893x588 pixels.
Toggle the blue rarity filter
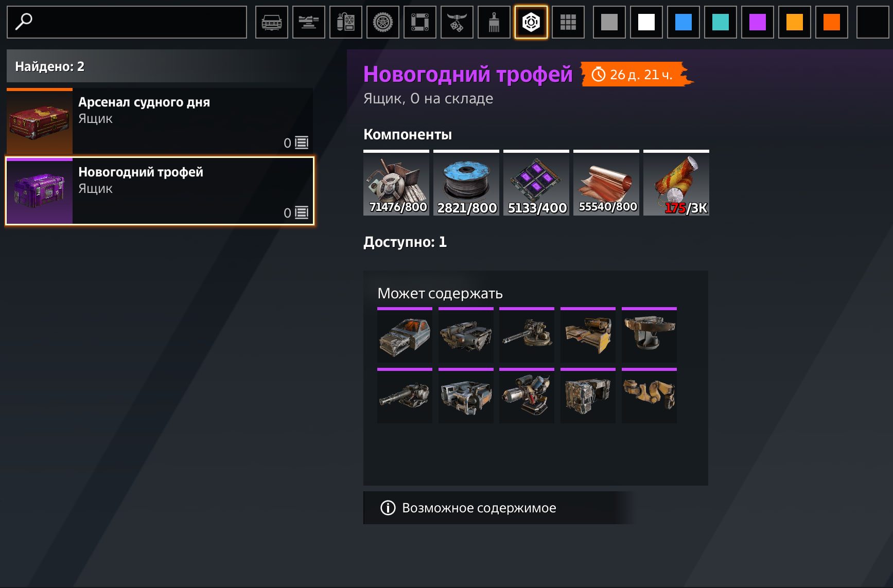point(684,22)
